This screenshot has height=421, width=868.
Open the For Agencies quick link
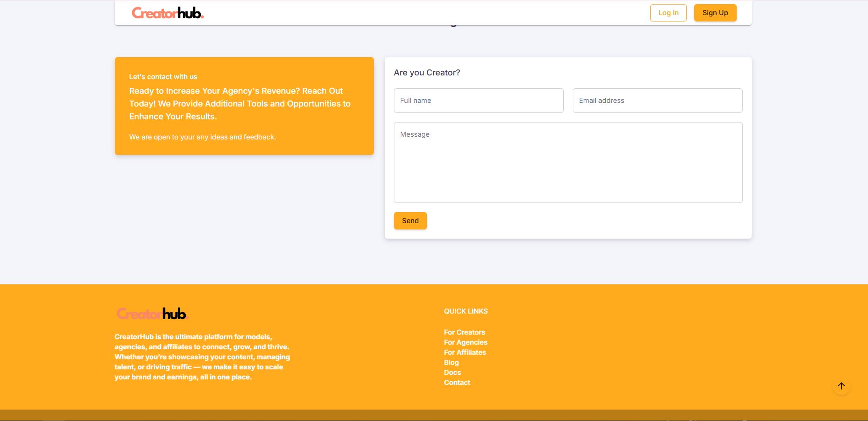[x=465, y=342]
